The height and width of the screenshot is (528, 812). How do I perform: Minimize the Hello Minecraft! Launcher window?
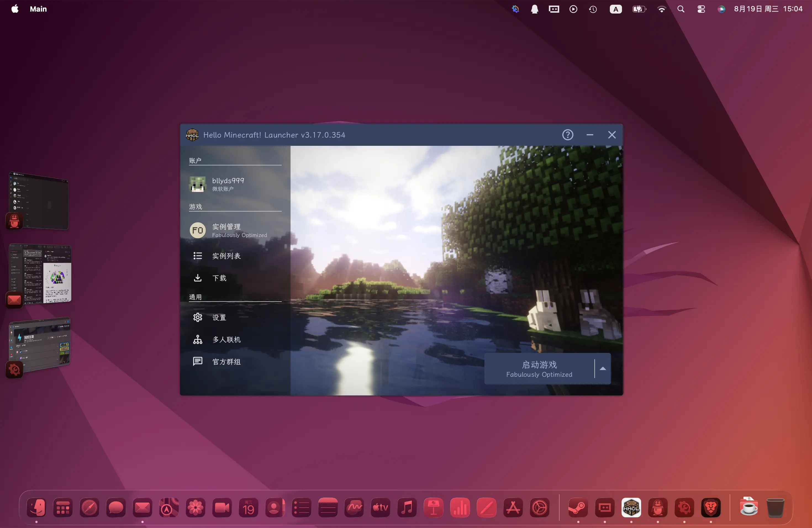[x=590, y=135]
